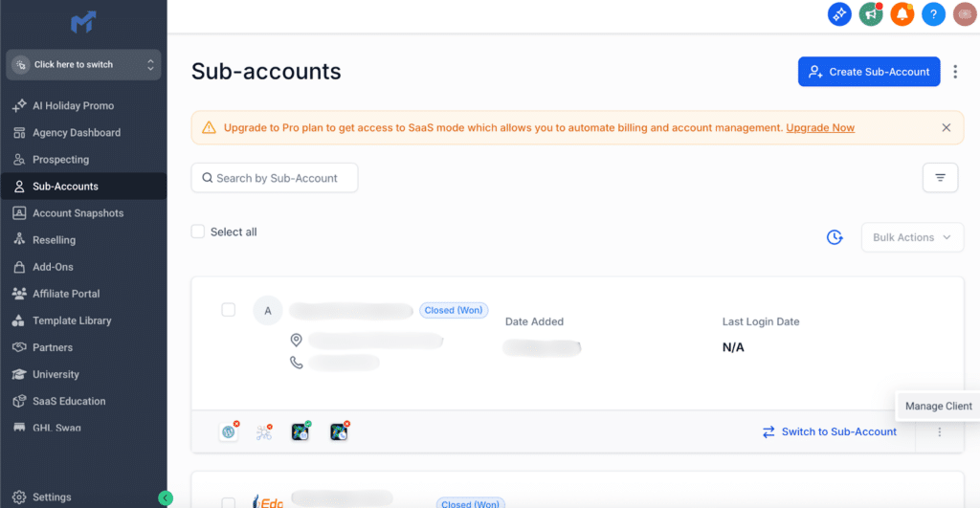Screen dimensions: 980x508
Task: Open the AI sparkle icon in header
Action: 839,14
